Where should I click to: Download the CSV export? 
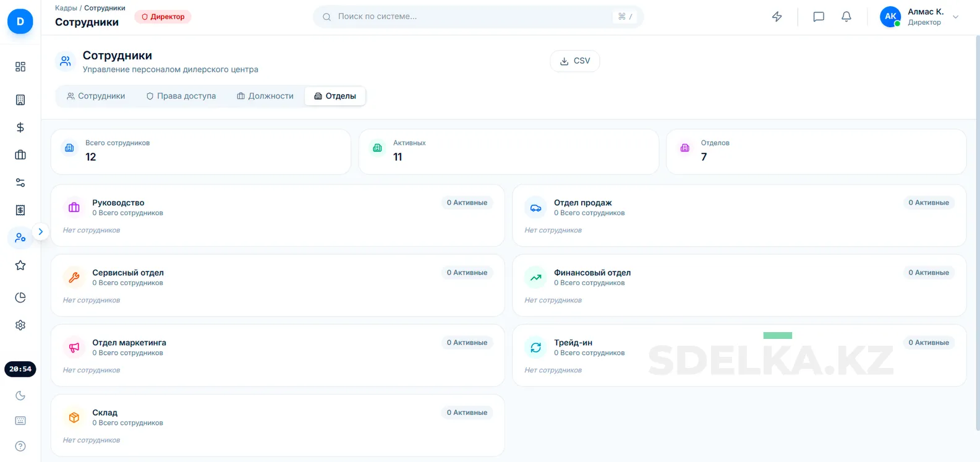[575, 61]
